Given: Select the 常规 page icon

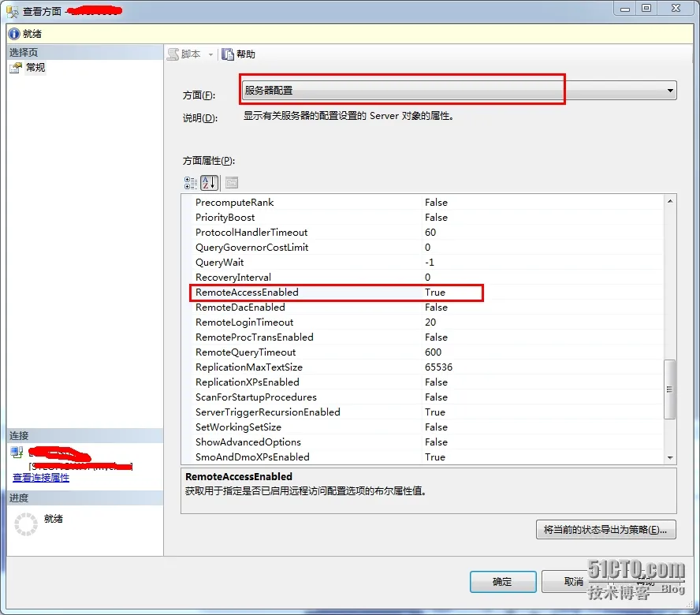Looking at the screenshot, I should pos(16,68).
